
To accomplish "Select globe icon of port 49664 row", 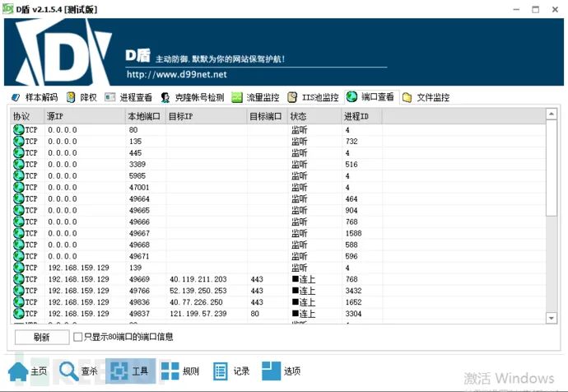I will click(x=18, y=199).
